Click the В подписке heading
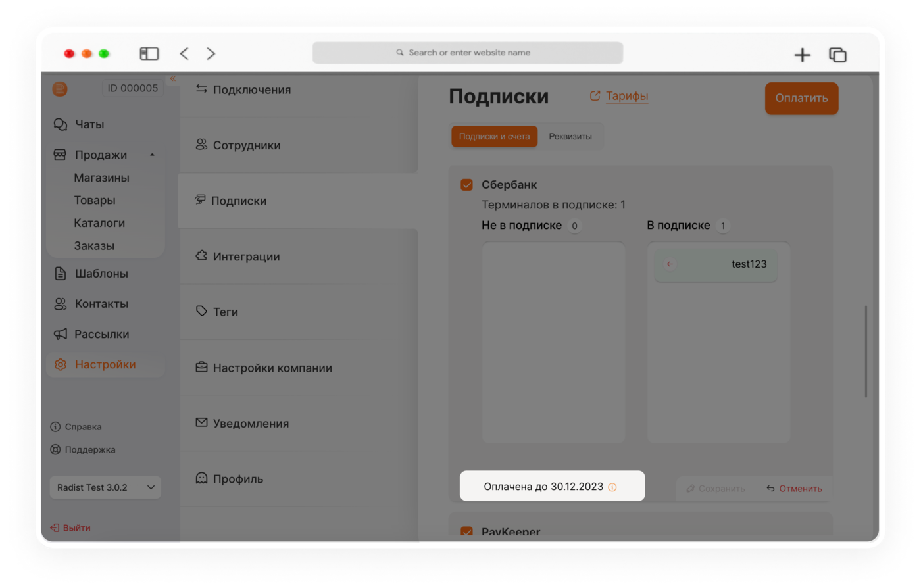 [x=678, y=225]
